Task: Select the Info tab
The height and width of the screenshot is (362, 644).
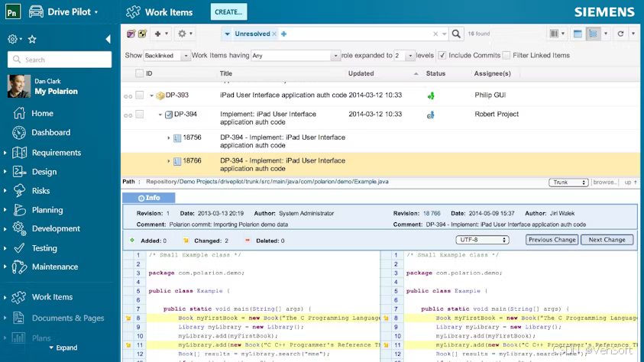Action: pyautogui.click(x=149, y=198)
